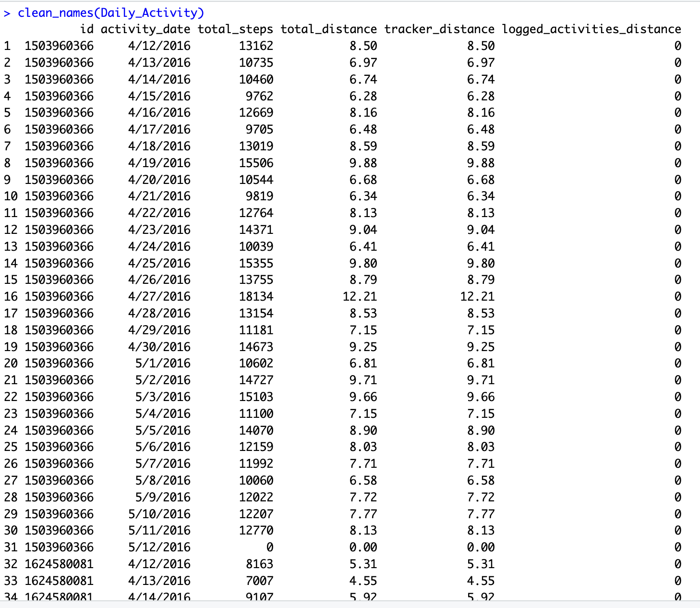Click total_distance 5.31 in row 32
The image size is (700, 608).
(363, 564)
